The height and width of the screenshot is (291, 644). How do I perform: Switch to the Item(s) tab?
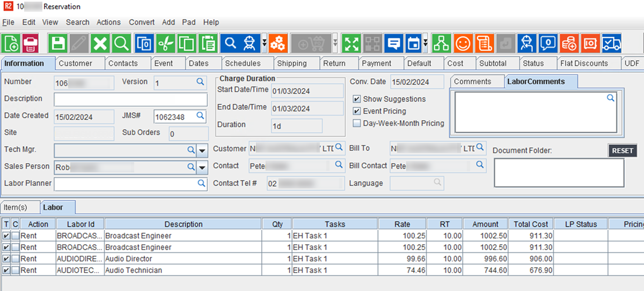[x=15, y=207]
